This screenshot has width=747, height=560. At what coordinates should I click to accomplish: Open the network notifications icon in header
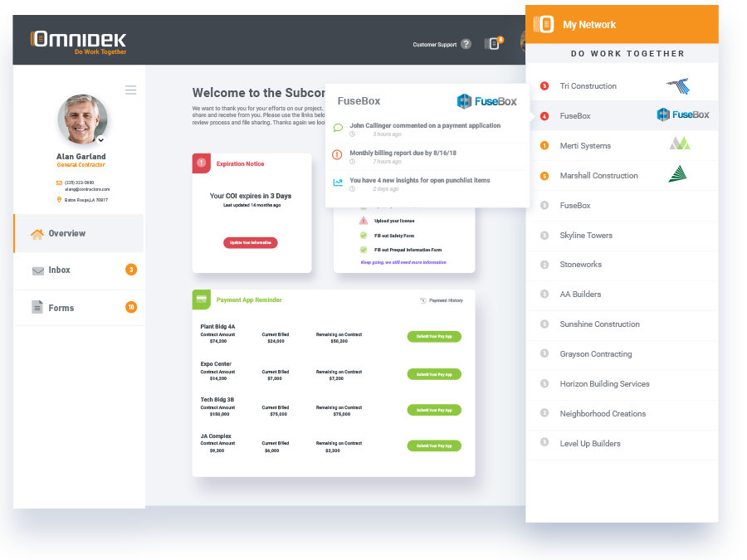[494, 43]
